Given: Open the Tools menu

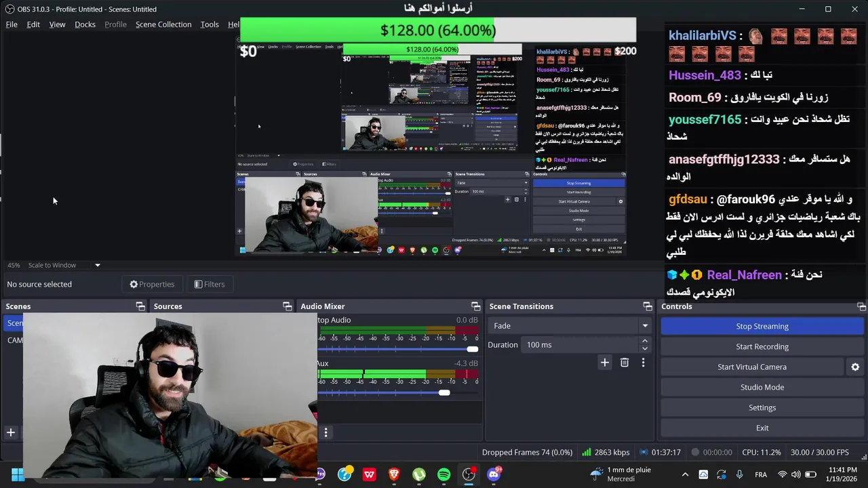Looking at the screenshot, I should [x=210, y=24].
